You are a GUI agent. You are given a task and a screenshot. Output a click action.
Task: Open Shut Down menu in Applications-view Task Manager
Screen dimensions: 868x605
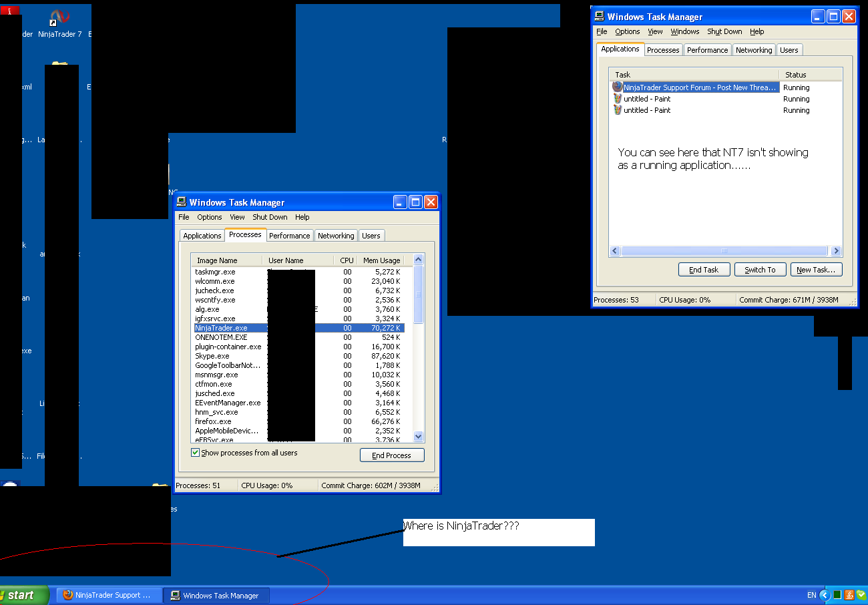[724, 31]
